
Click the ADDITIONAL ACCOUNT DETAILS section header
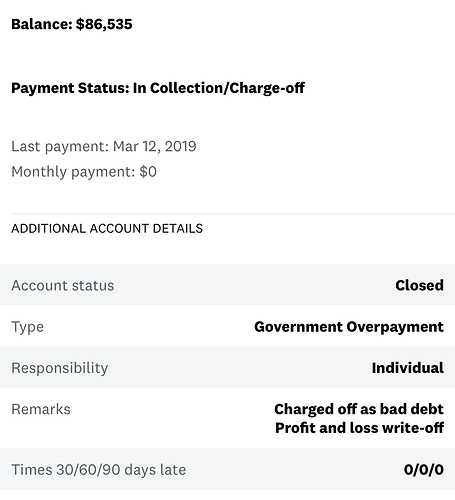[107, 229]
